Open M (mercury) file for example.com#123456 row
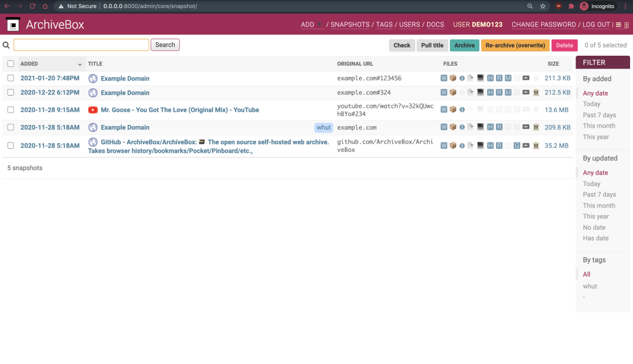This screenshot has width=633, height=364. pyautogui.click(x=508, y=78)
